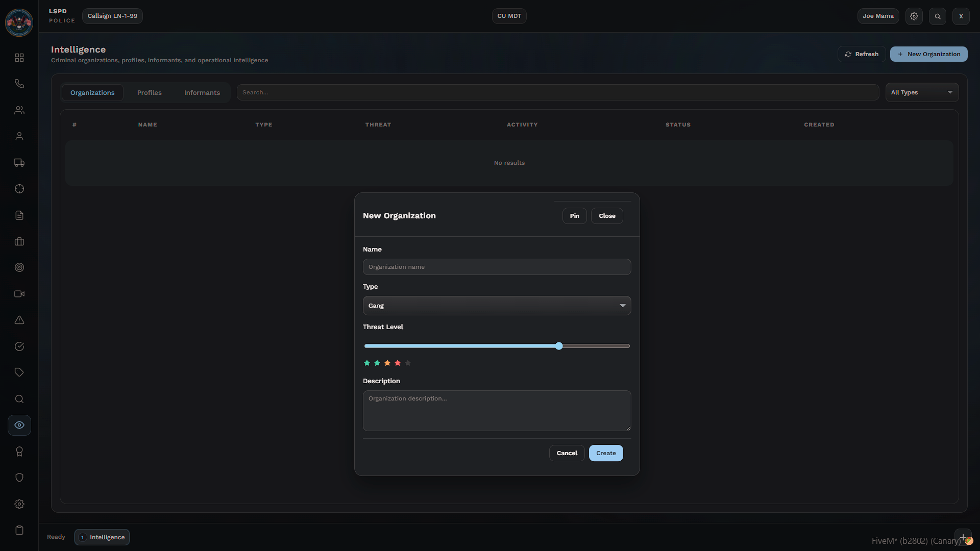Open the crosshair targeting sidebar icon

19,189
